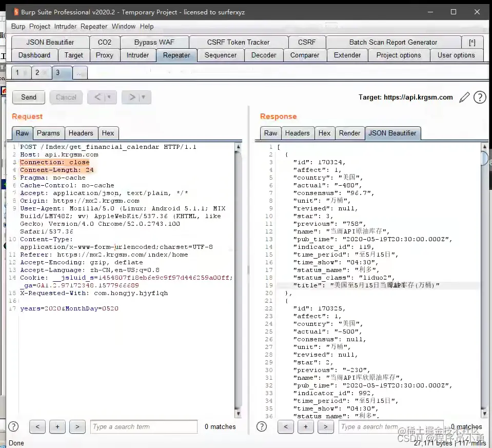Click the request search term field

(x=144, y=426)
